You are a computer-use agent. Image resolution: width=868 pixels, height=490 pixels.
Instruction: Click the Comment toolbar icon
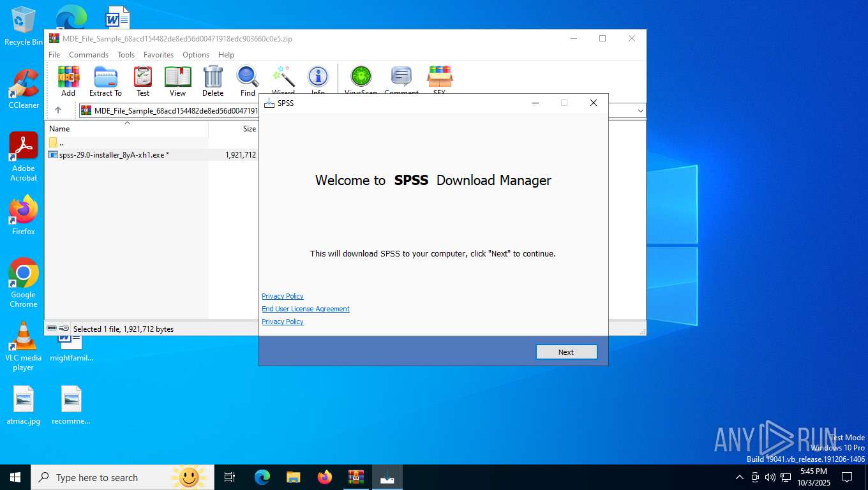click(401, 79)
